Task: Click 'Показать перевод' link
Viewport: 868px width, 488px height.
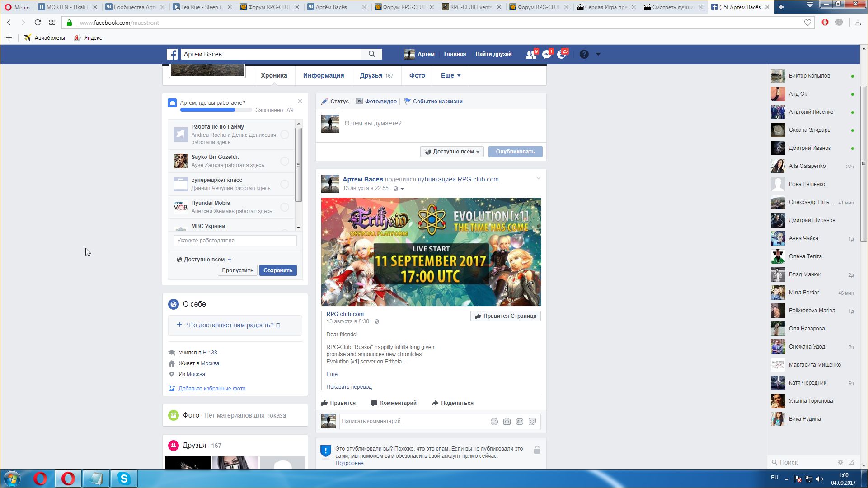Action: [x=349, y=387]
